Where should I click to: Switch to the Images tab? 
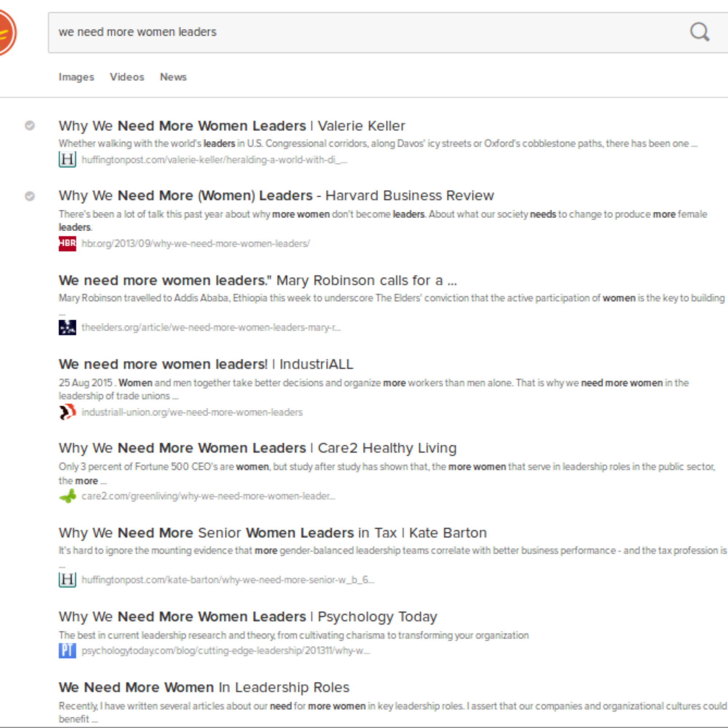(76, 77)
